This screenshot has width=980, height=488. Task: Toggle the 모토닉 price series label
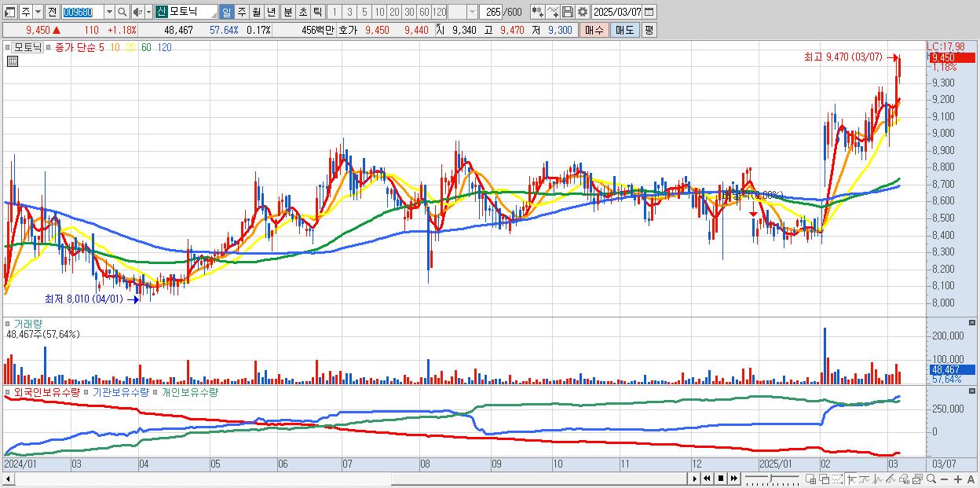28,47
